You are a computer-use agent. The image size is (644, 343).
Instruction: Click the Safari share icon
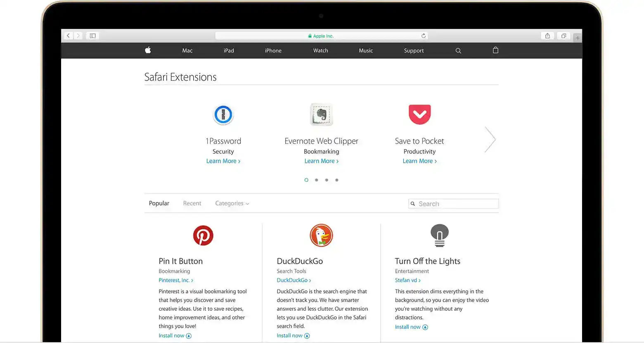click(547, 36)
